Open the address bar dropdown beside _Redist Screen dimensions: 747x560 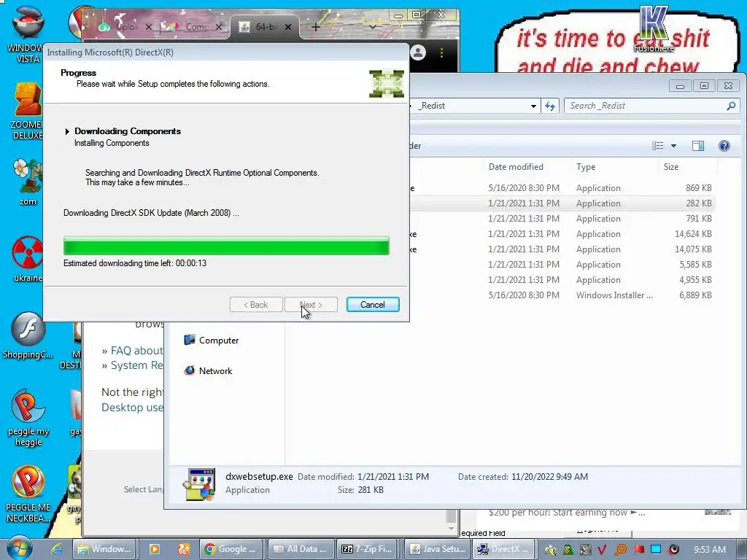(x=533, y=106)
